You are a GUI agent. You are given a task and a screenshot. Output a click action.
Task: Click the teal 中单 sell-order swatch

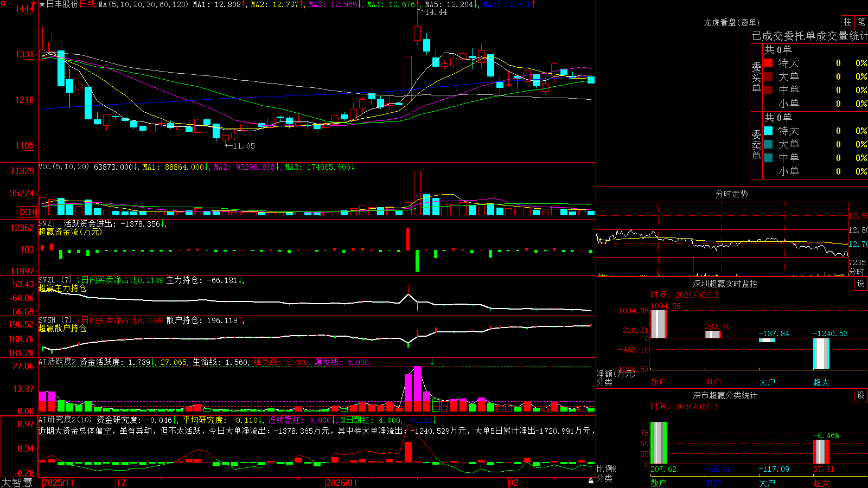click(x=768, y=158)
